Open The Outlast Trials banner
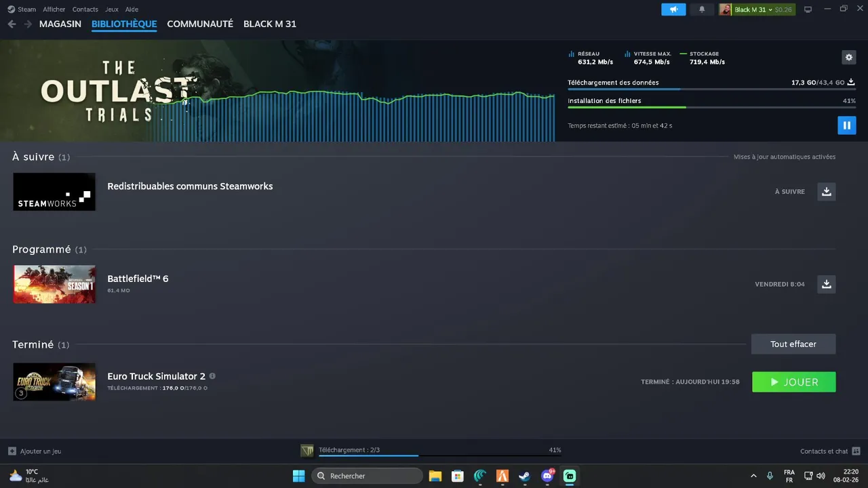Image resolution: width=868 pixels, height=488 pixels. 277,91
